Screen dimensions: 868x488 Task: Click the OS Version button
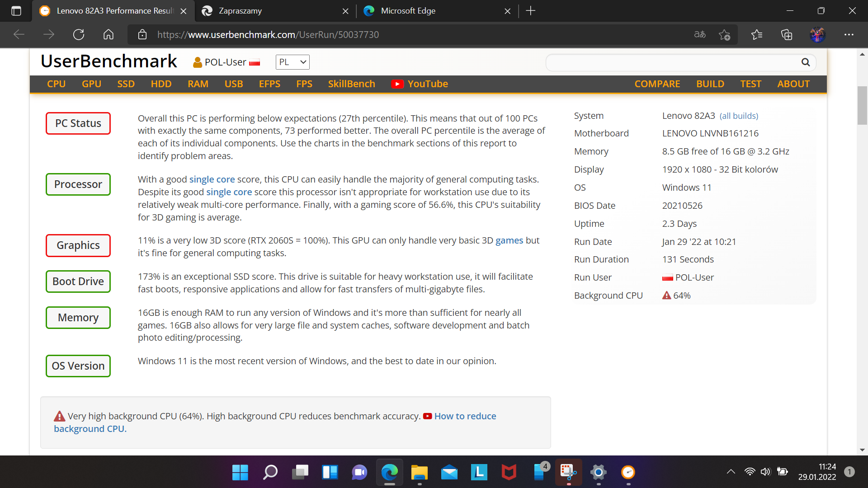tap(78, 366)
